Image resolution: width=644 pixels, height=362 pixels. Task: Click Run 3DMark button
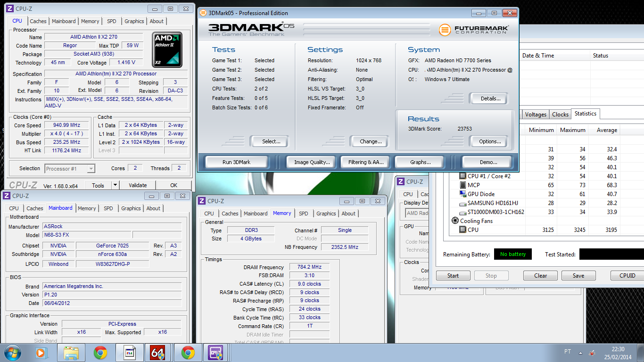pyautogui.click(x=237, y=162)
